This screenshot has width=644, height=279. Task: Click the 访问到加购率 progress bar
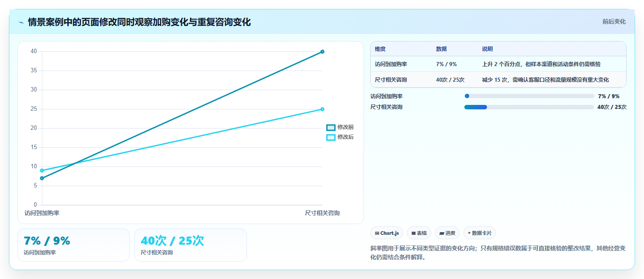(529, 96)
